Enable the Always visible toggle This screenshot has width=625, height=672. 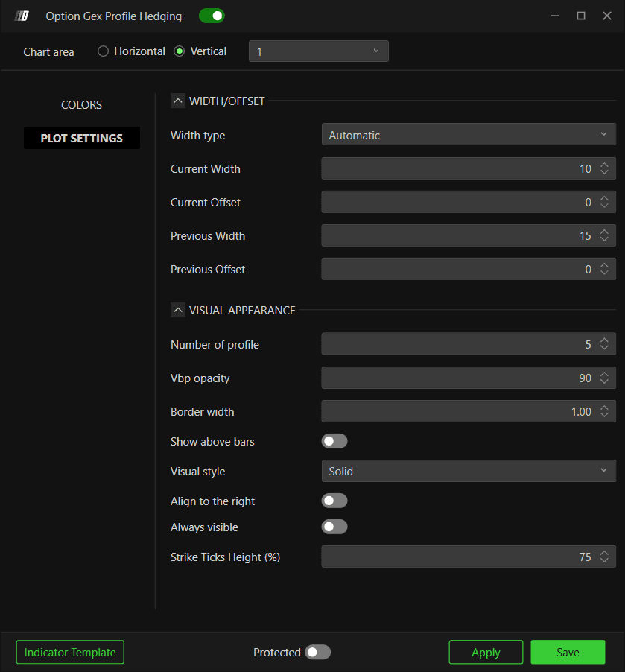334,527
